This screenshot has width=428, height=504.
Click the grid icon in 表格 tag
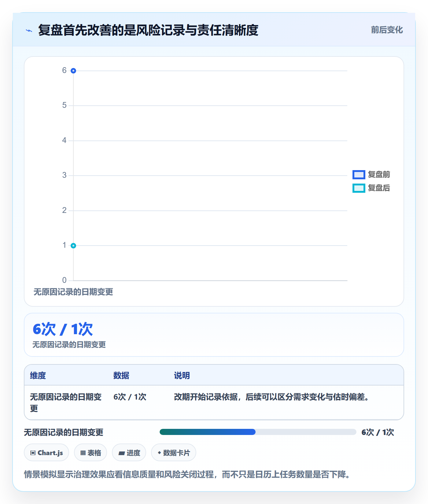[83, 453]
